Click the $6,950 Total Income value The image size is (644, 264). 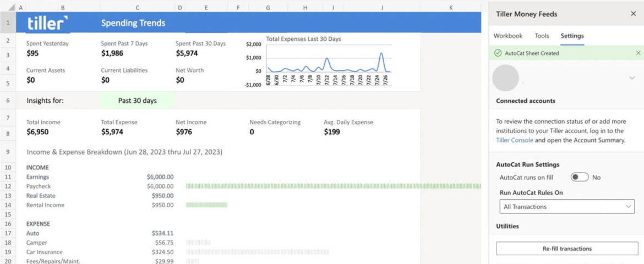(37, 132)
